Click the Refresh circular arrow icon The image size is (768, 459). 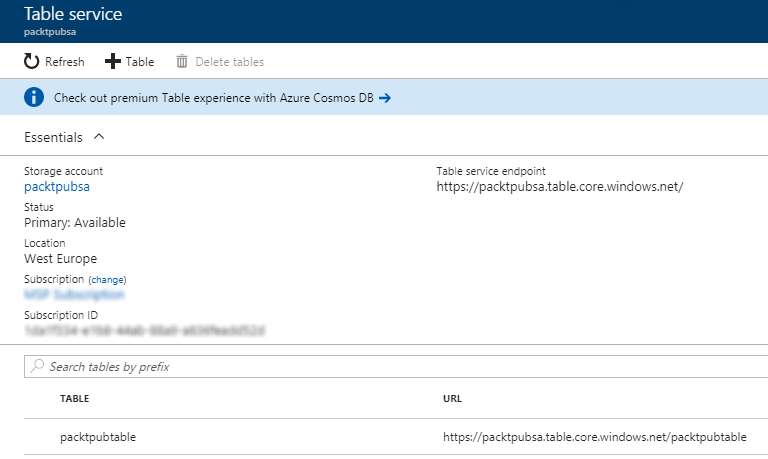coord(32,62)
